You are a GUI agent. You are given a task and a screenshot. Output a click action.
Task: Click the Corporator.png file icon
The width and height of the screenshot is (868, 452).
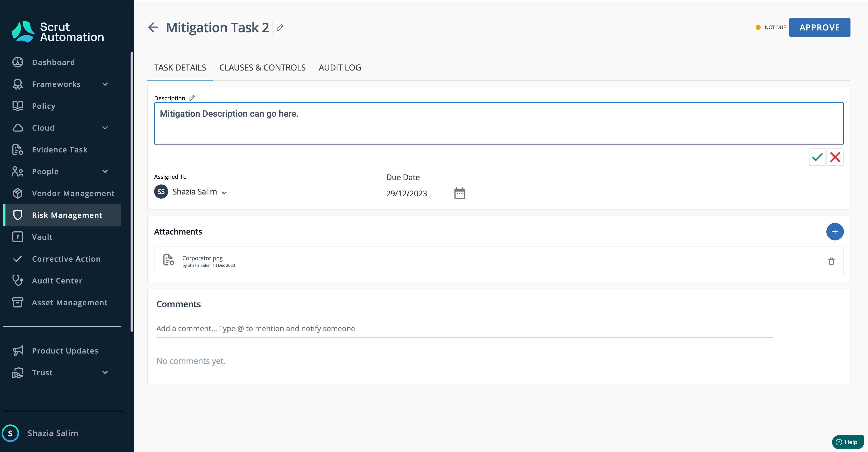(169, 260)
